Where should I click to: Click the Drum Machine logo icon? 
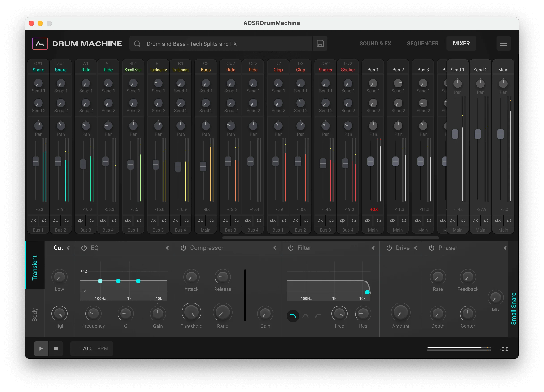[x=40, y=43]
